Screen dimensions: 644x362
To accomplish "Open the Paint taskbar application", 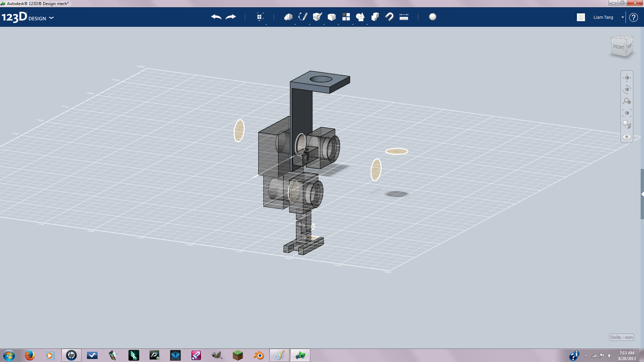I will tap(279, 355).
